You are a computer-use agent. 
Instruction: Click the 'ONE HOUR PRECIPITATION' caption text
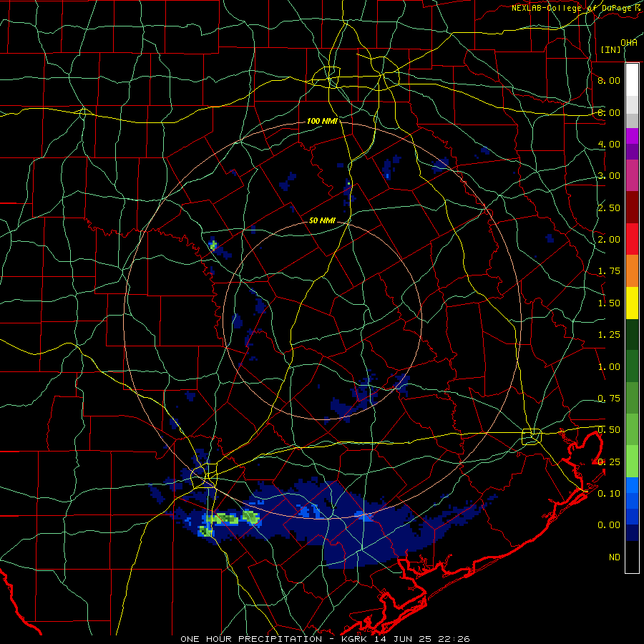pos(251,639)
